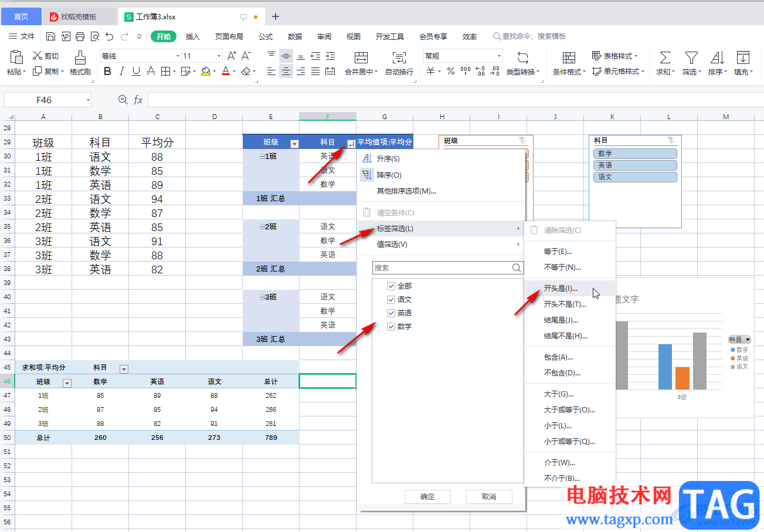This screenshot has width=764, height=532.
Task: Open 班级 dropdown in lower pivot table row 46
Action: (67, 383)
